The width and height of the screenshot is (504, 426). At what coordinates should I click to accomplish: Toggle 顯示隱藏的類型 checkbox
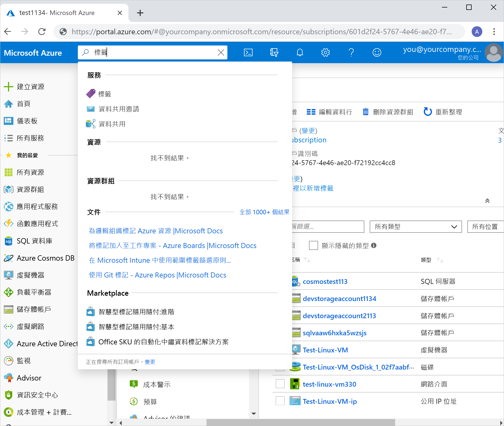[313, 245]
